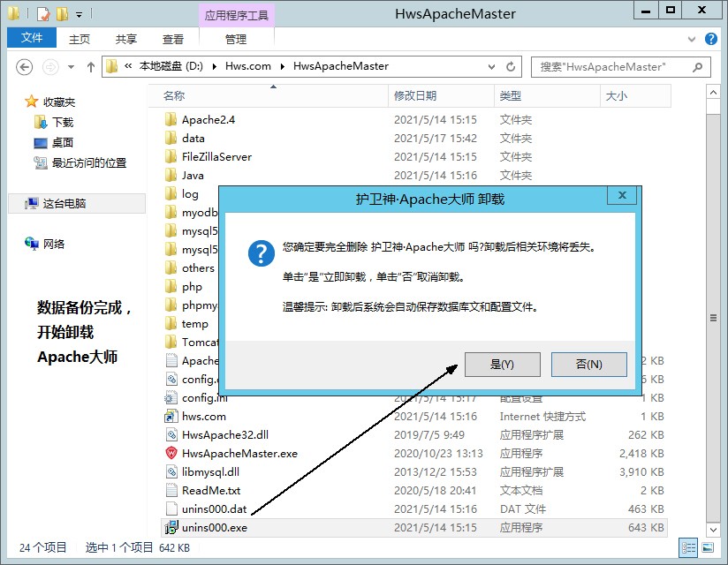Click the ReadMe.txt file icon

[x=171, y=491]
